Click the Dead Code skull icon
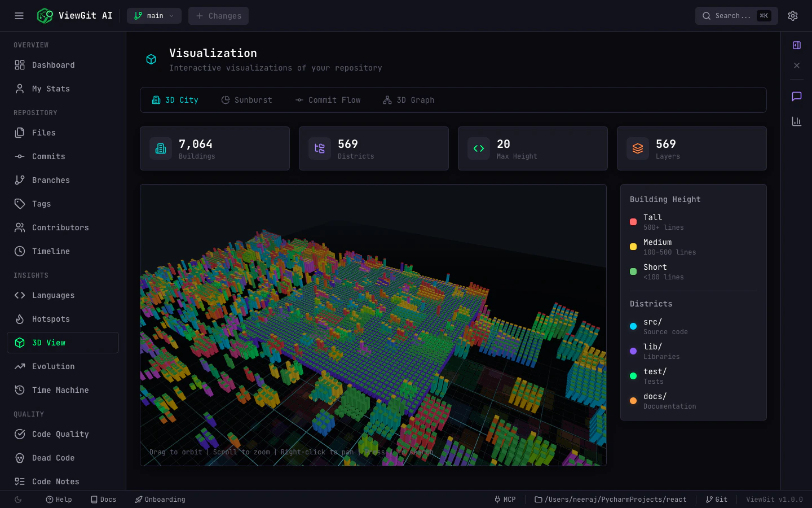Screen dimensions: 812x508 [x=20, y=458]
